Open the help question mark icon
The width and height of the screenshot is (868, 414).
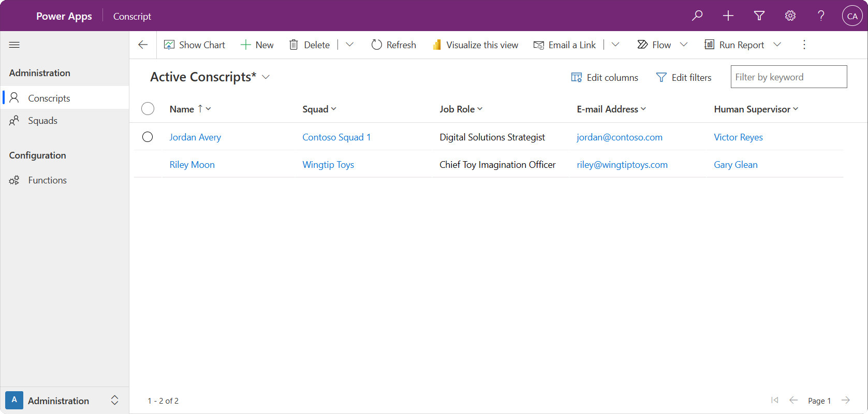[x=821, y=16]
